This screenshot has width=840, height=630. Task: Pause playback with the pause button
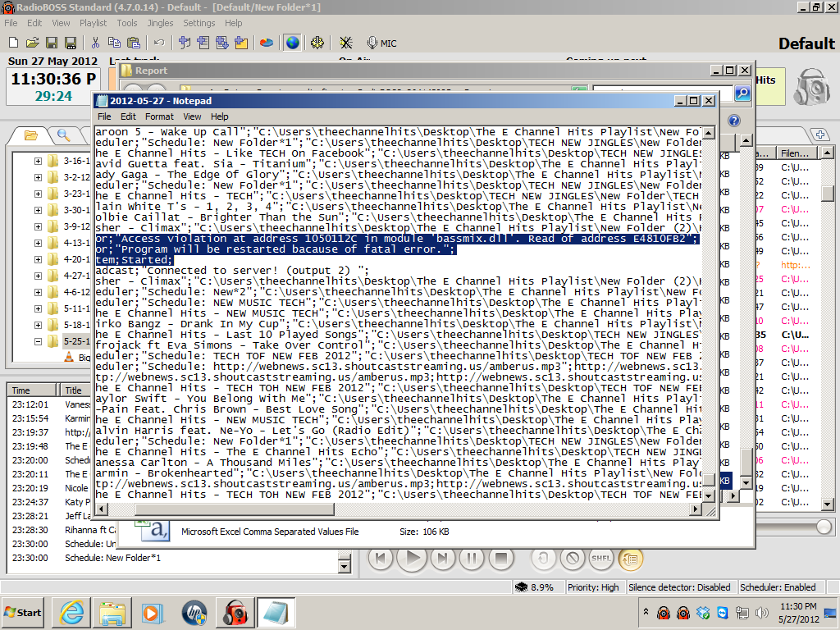[472, 559]
